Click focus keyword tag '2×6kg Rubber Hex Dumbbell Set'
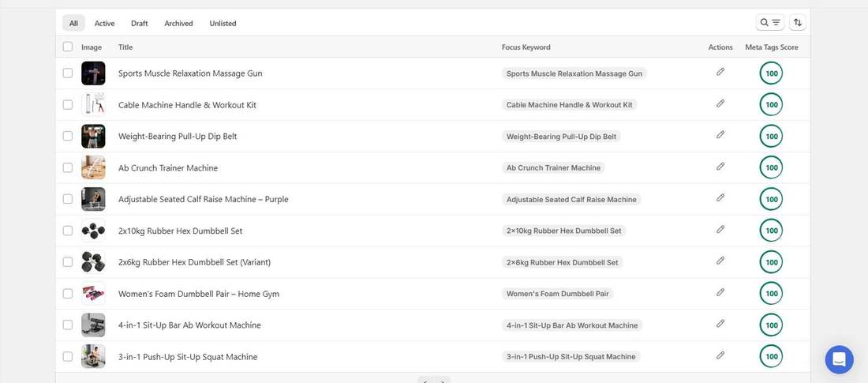Image resolution: width=868 pixels, height=383 pixels. coord(563,262)
